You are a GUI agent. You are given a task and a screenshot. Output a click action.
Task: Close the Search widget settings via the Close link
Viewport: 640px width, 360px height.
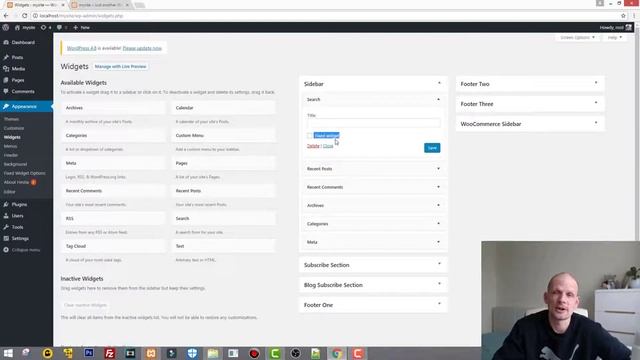[x=328, y=146]
